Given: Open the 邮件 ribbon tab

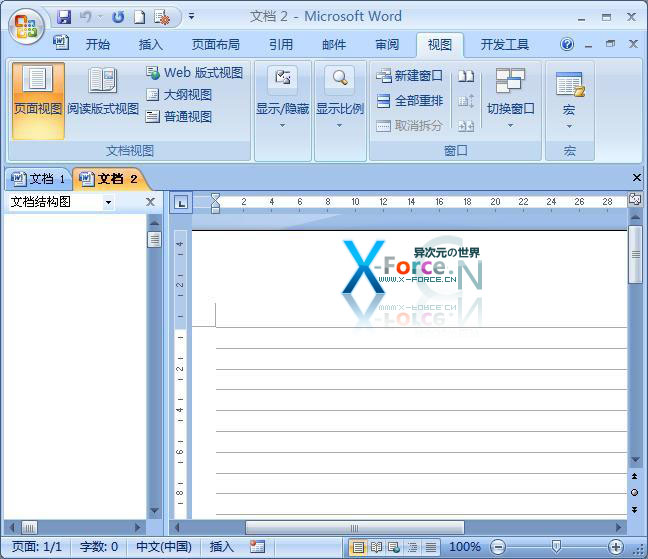Looking at the screenshot, I should [334, 44].
